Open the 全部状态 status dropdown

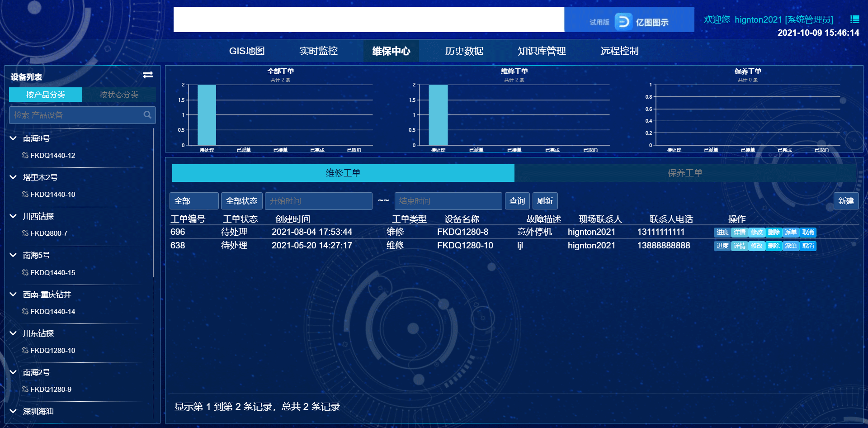[x=241, y=201]
